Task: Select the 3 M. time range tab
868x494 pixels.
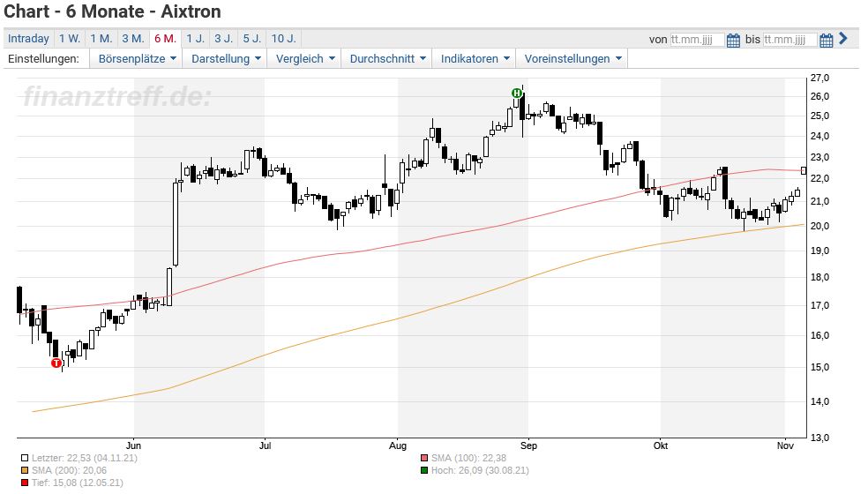Action: (133, 38)
